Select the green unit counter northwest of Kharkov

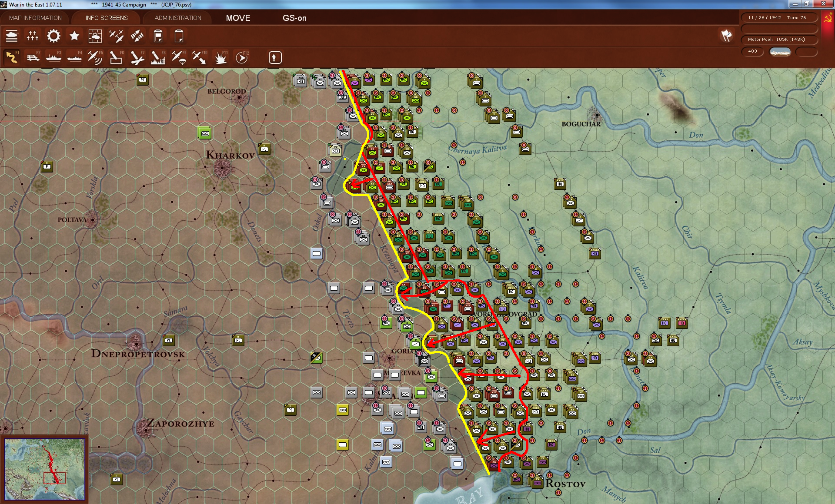click(205, 133)
